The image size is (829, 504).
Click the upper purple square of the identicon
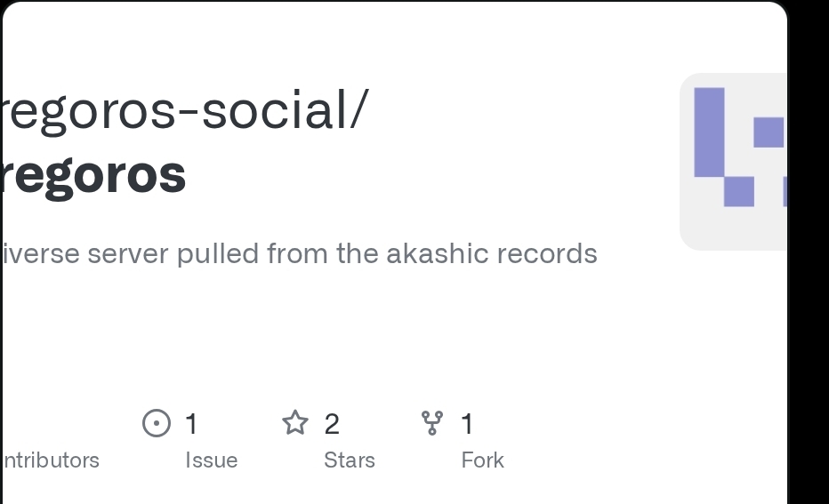[x=769, y=132]
